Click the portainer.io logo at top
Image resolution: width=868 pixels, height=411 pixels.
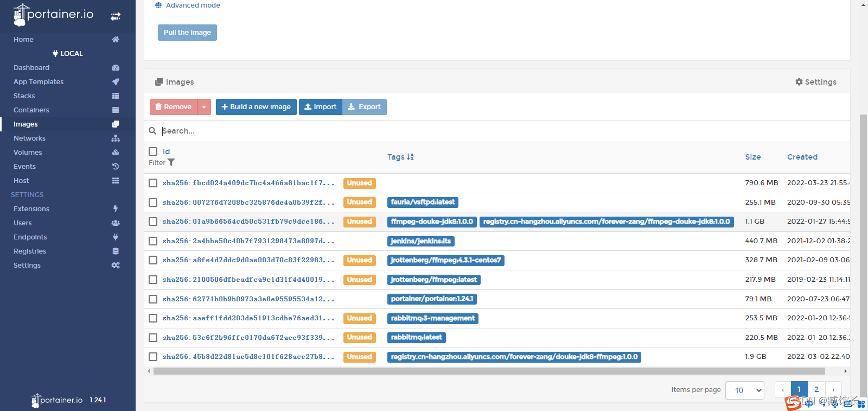coord(54,15)
